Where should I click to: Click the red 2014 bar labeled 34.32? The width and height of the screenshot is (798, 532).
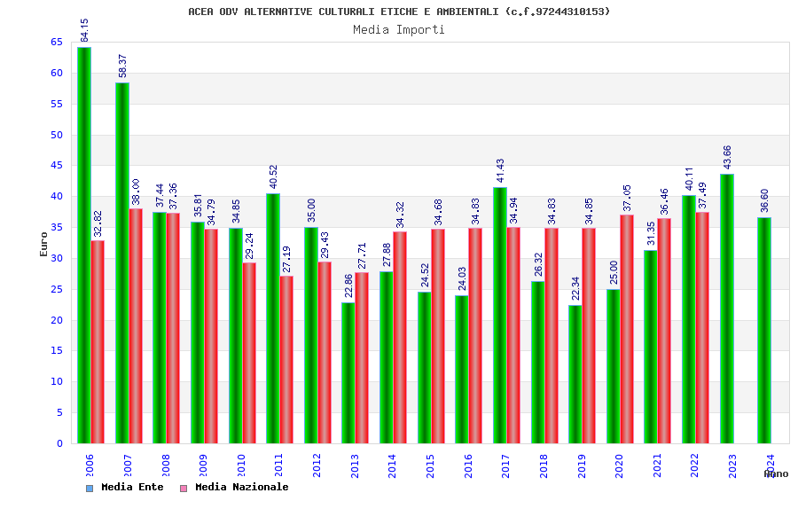point(400,338)
